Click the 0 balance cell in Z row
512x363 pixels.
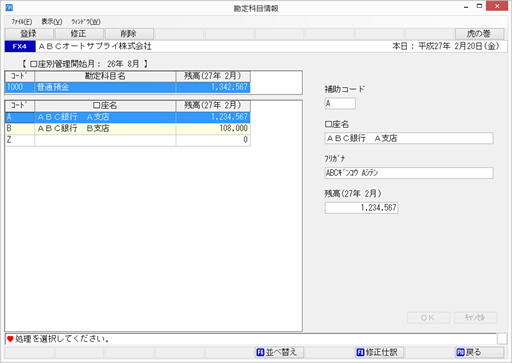(x=213, y=140)
